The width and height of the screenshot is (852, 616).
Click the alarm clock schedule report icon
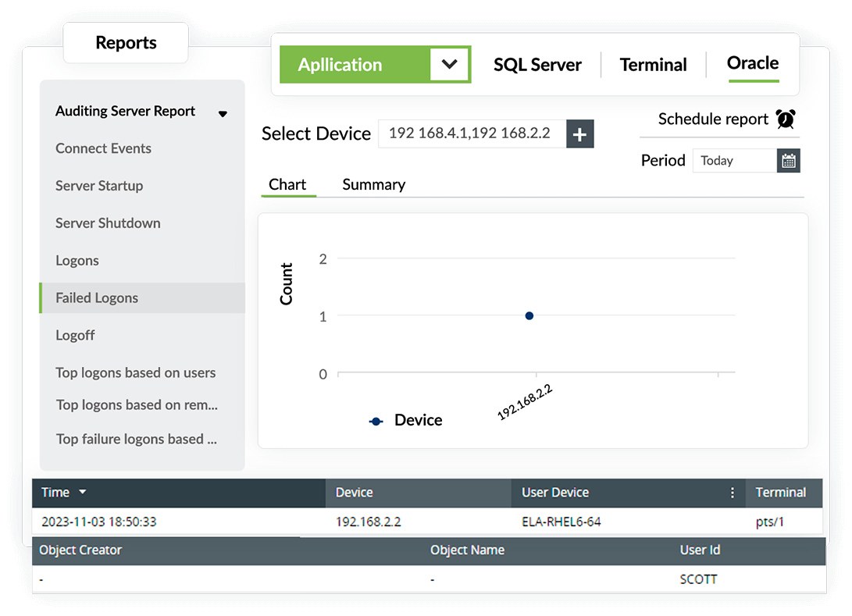(x=785, y=119)
